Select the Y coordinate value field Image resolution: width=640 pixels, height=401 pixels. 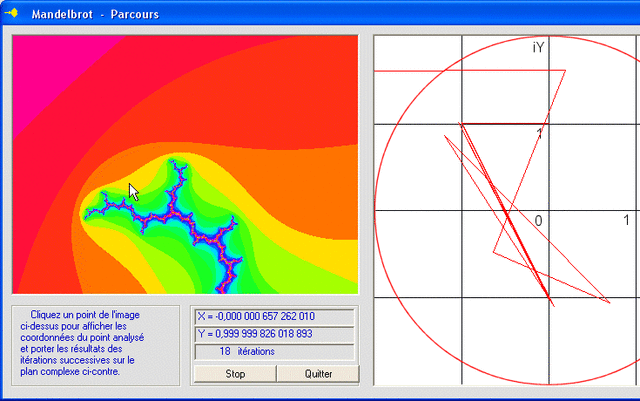275,334
